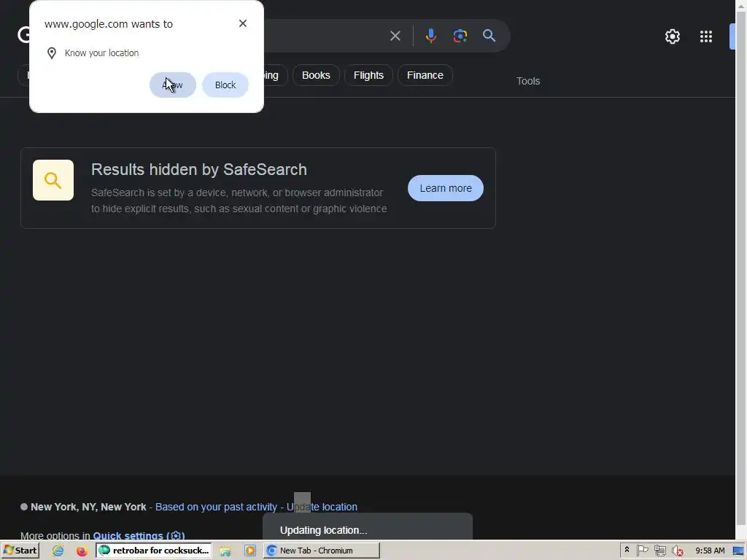
Task: Click the 9:58 AM system clock
Action: (x=710, y=551)
